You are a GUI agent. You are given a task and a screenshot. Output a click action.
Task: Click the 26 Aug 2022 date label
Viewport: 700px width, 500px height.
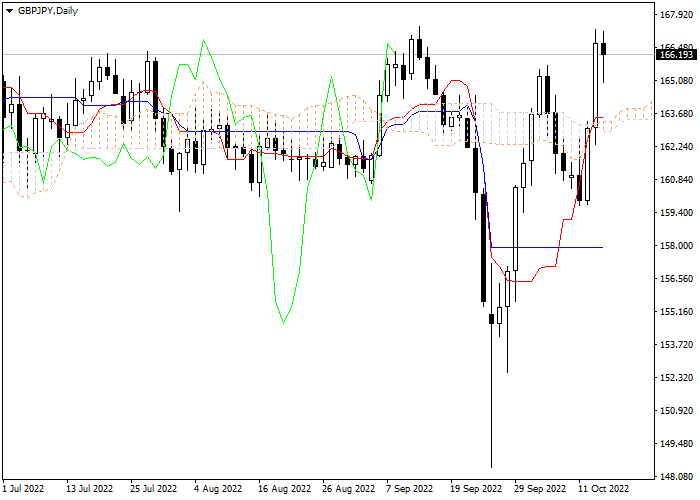tap(349, 489)
